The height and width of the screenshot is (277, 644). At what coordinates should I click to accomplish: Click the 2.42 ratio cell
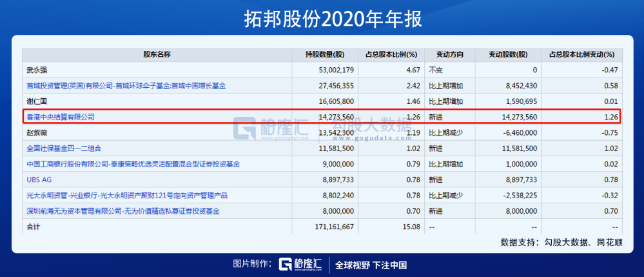coord(413,86)
